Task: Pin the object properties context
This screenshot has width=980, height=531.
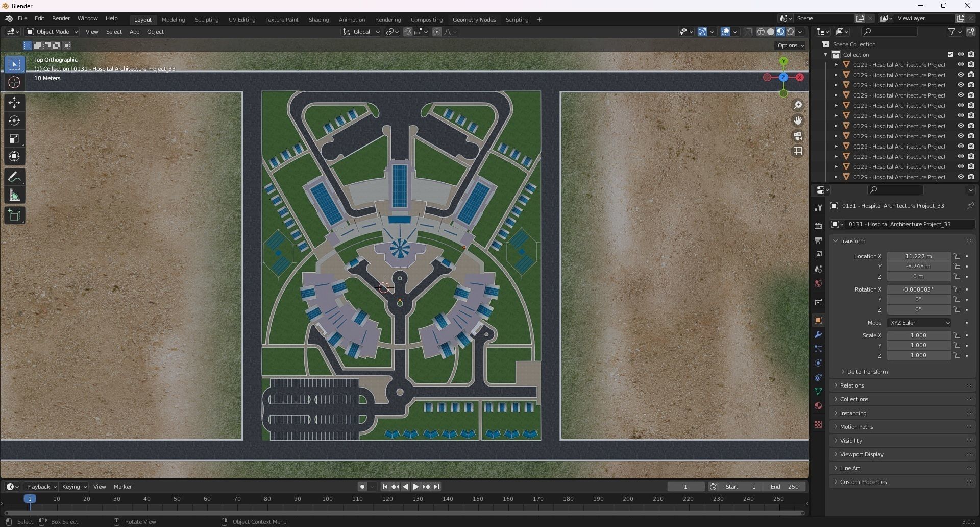Action: 970,206
